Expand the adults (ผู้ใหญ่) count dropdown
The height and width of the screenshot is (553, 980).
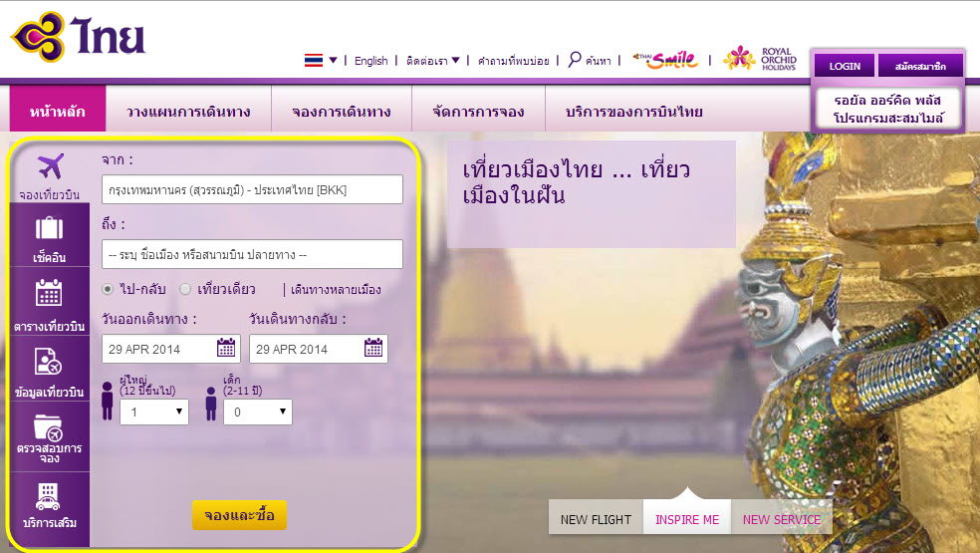click(154, 412)
